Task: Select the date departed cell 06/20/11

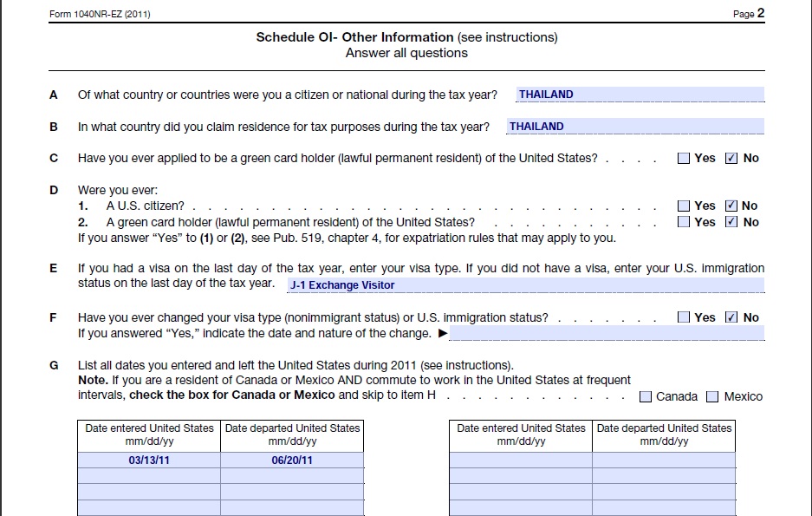Action: click(292, 460)
